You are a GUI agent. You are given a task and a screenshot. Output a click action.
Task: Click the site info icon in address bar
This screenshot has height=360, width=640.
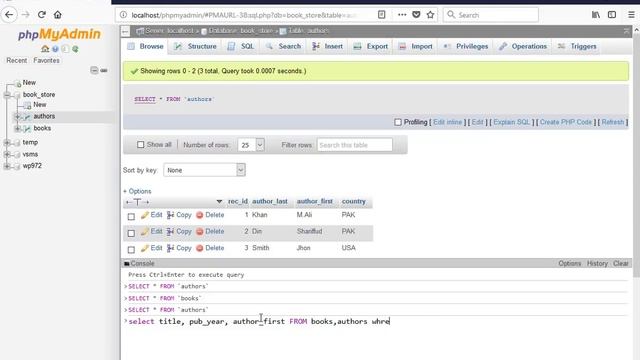(123, 15)
